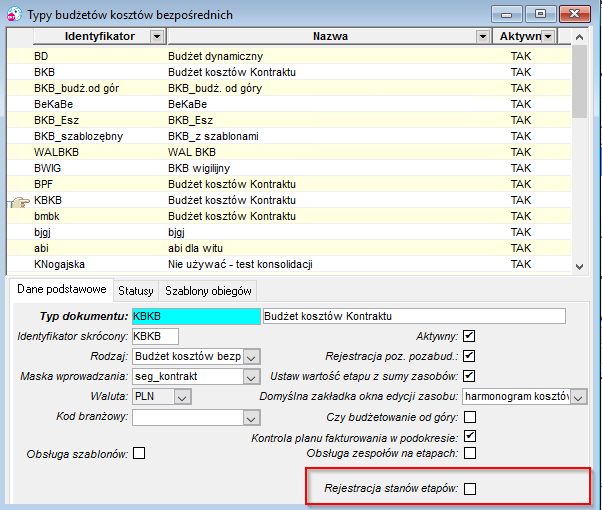This screenshot has height=510, width=602.
Task: Minimize the Typy budżetów window
Action: (x=506, y=14)
